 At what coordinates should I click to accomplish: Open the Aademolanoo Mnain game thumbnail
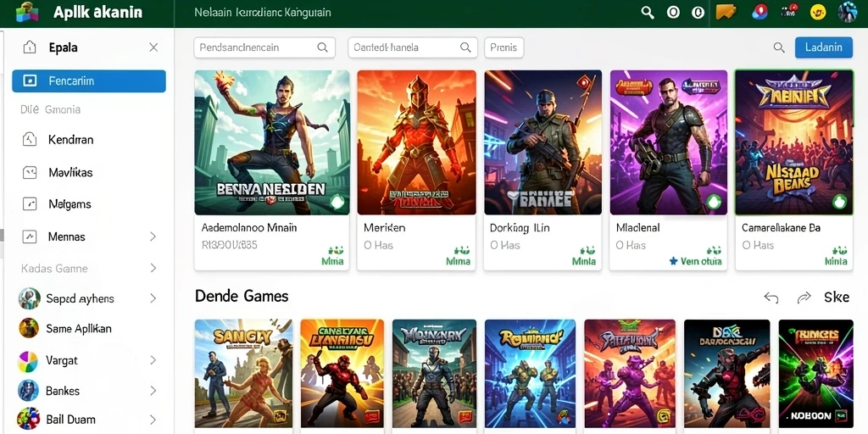tap(272, 142)
